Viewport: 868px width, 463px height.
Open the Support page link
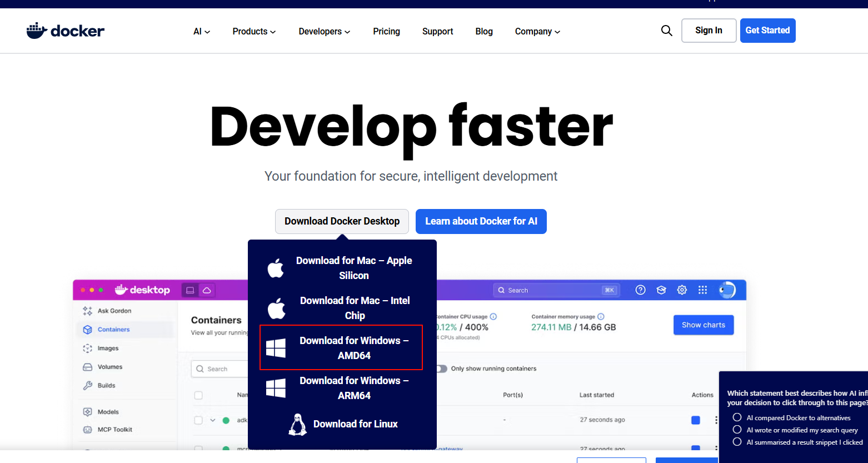pos(437,32)
